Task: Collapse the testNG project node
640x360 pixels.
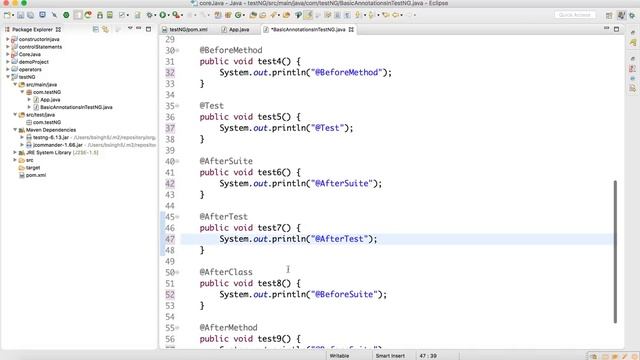Action: point(7,77)
